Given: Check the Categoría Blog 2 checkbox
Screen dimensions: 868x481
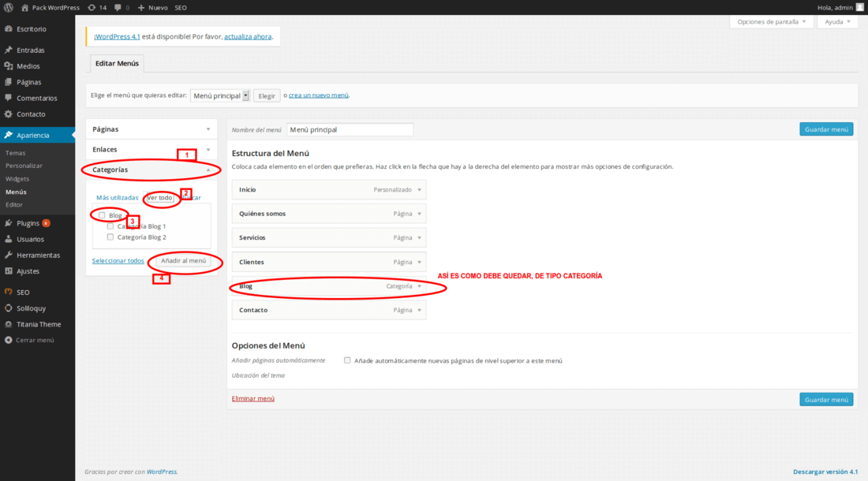Looking at the screenshot, I should tap(110, 237).
